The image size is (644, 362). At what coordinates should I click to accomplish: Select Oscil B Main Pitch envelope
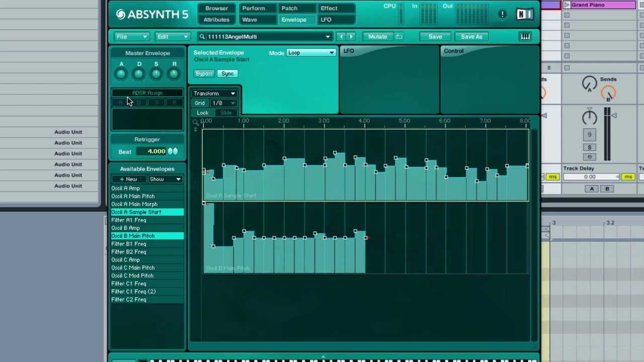click(x=147, y=236)
